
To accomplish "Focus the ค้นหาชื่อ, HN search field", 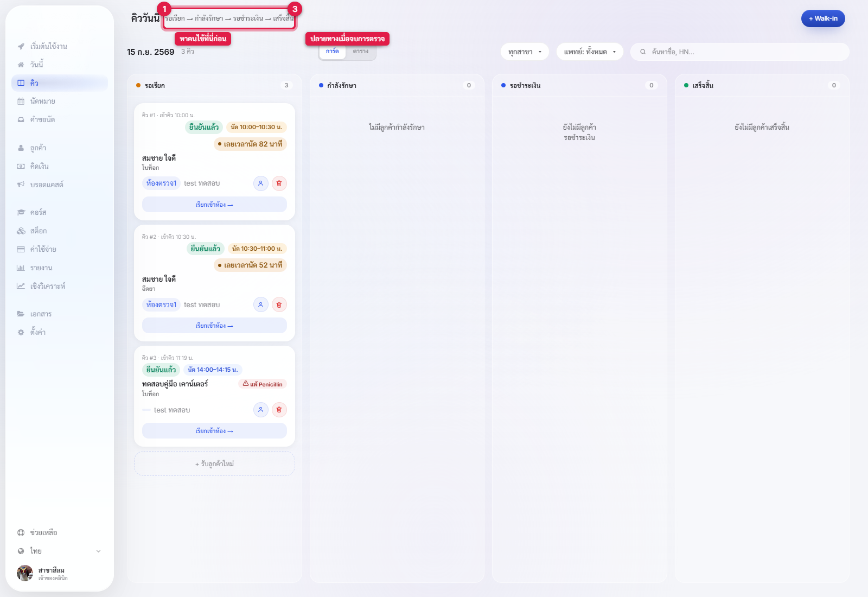I will click(x=740, y=52).
